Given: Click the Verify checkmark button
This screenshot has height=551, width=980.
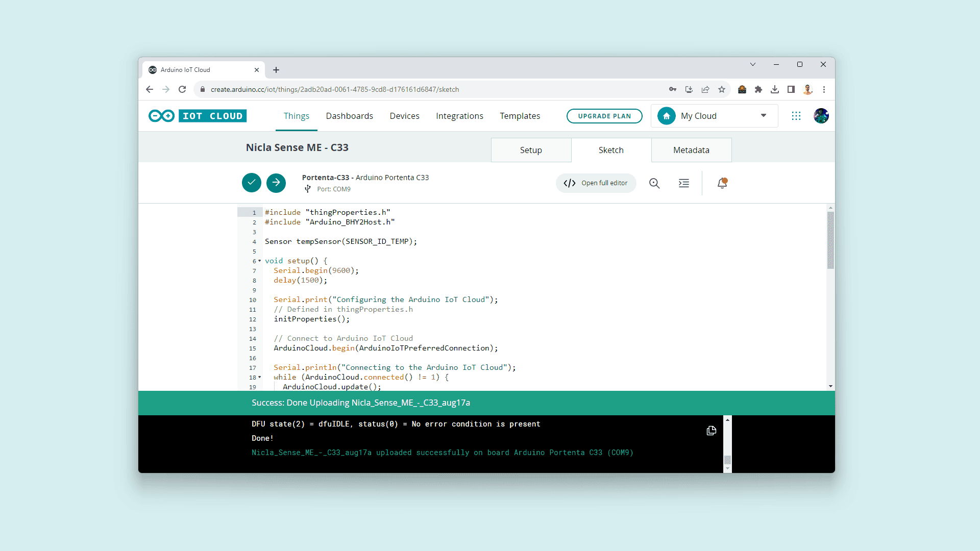Looking at the screenshot, I should coord(251,183).
